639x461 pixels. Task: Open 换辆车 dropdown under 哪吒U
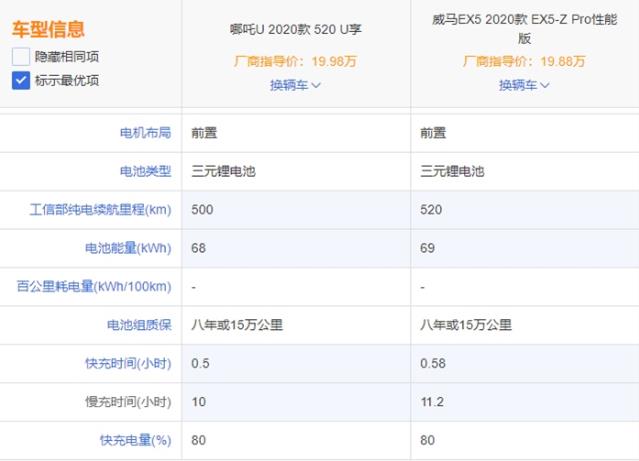pos(295,85)
